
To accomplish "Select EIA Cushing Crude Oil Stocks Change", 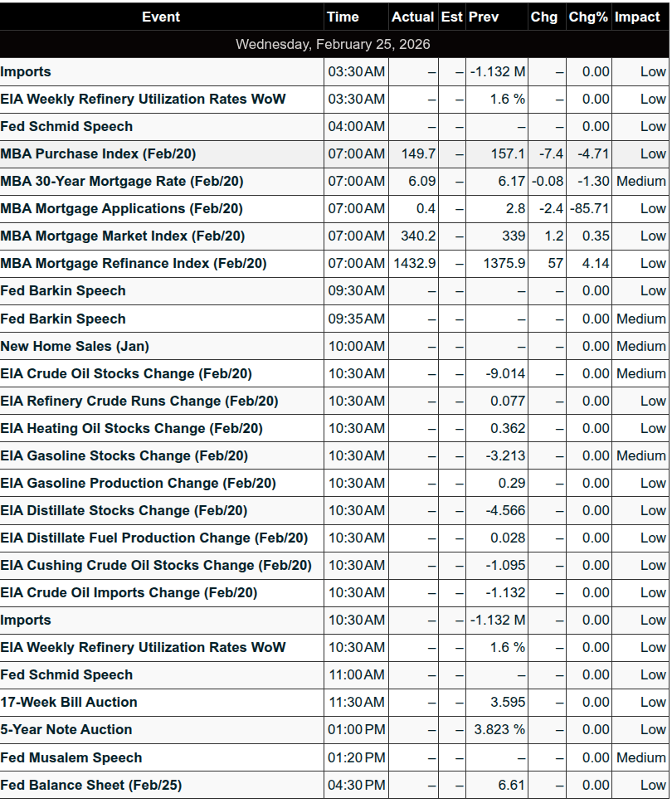I will click(155, 565).
